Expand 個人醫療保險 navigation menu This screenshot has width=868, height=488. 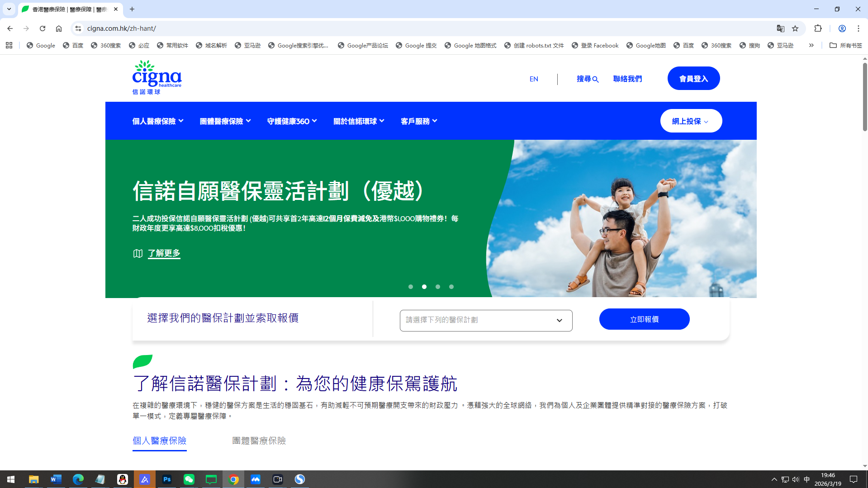click(158, 121)
